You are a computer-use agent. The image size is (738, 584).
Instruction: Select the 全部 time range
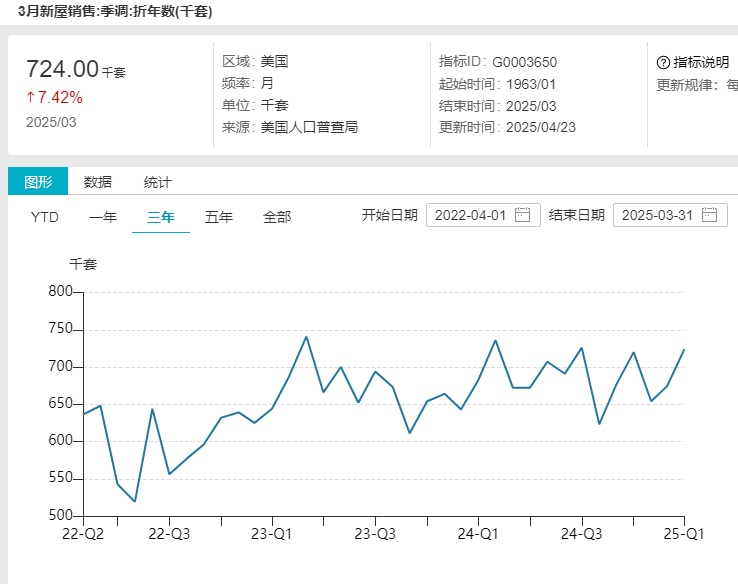(x=277, y=217)
